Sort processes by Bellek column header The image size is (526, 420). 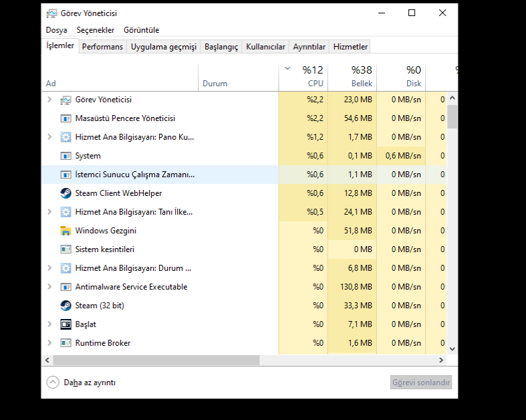(x=352, y=77)
